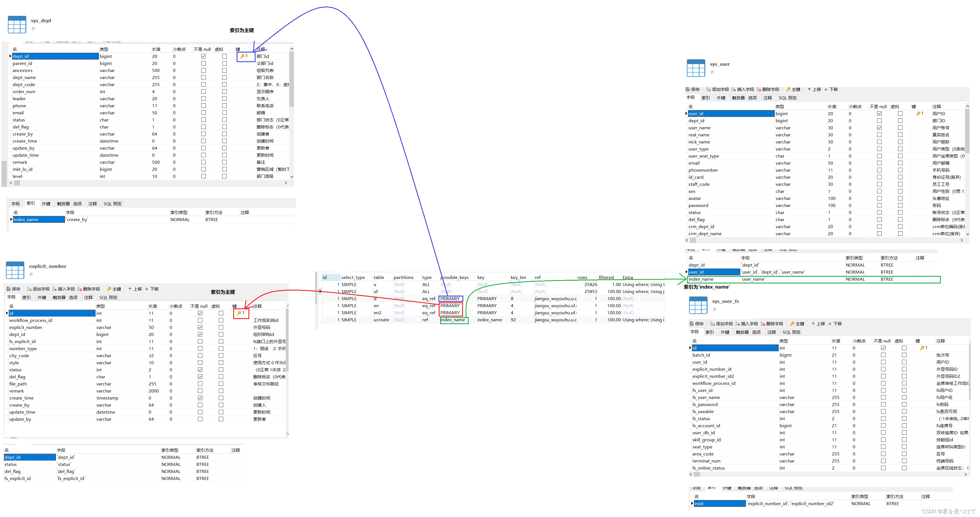Click Save icon in explicit_number toolbar

coord(9,289)
